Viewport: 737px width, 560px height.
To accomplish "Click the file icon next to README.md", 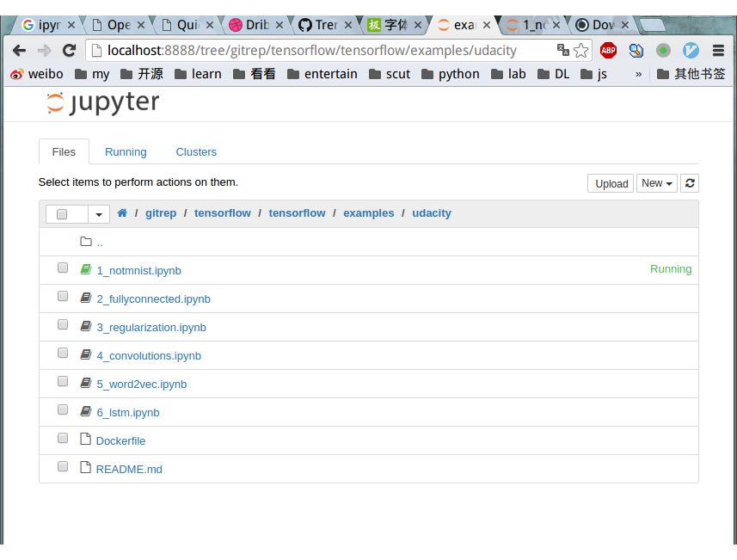I will (x=85, y=467).
